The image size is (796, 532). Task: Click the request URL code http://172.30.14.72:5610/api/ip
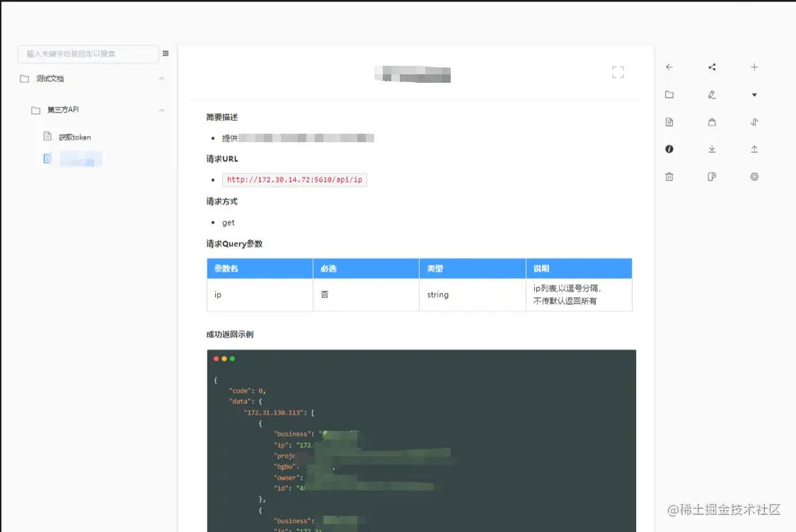click(x=294, y=180)
